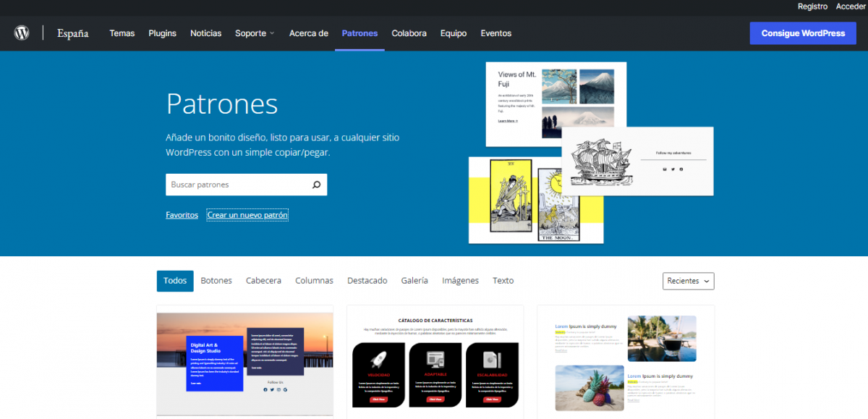This screenshot has width=868, height=419.
Task: Open the Recientes sort dropdown
Action: pos(688,281)
